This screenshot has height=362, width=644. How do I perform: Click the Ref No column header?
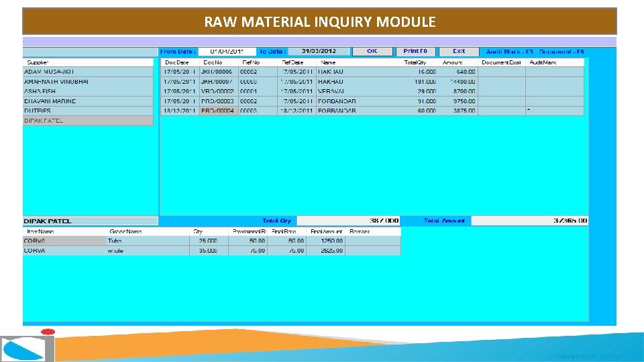click(258, 62)
